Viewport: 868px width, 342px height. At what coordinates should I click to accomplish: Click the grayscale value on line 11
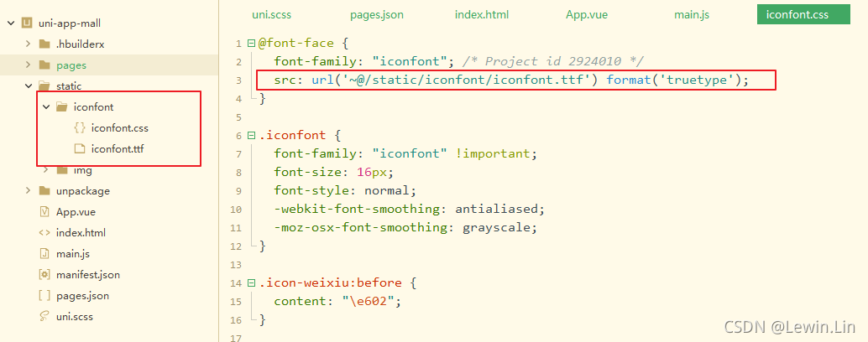pos(497,228)
